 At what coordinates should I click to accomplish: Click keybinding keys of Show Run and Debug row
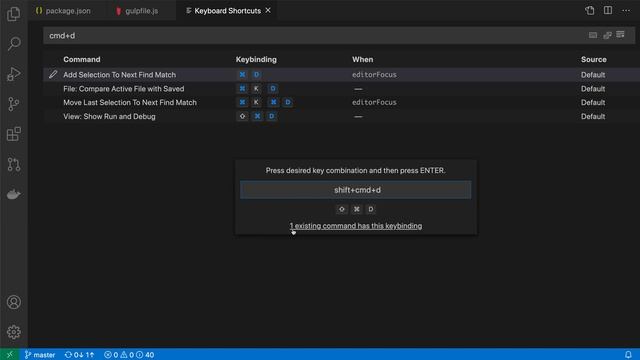click(257, 116)
